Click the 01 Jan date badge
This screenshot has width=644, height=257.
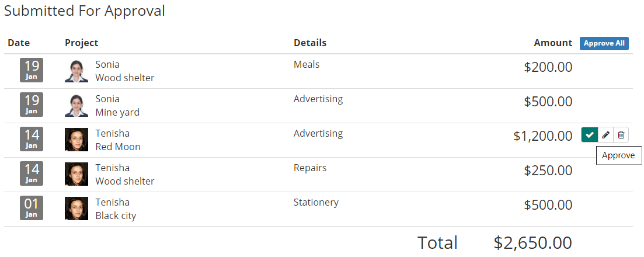[32, 208]
